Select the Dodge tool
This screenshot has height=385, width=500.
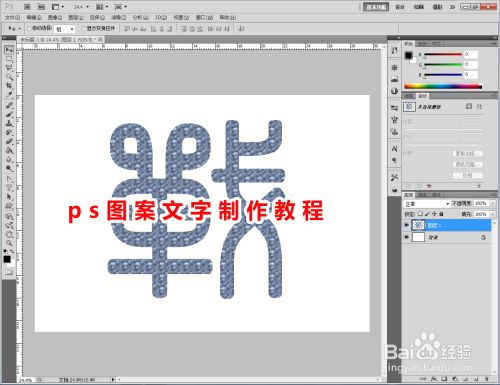click(9, 168)
